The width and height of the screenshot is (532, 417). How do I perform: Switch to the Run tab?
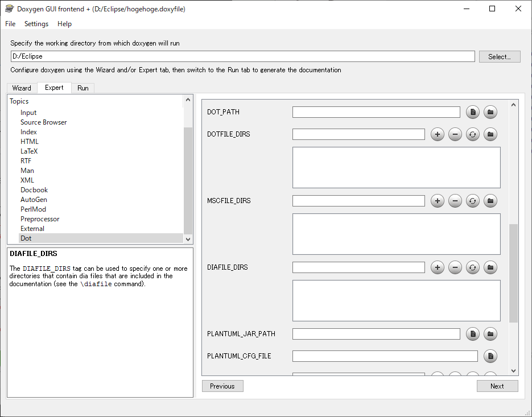pos(83,88)
